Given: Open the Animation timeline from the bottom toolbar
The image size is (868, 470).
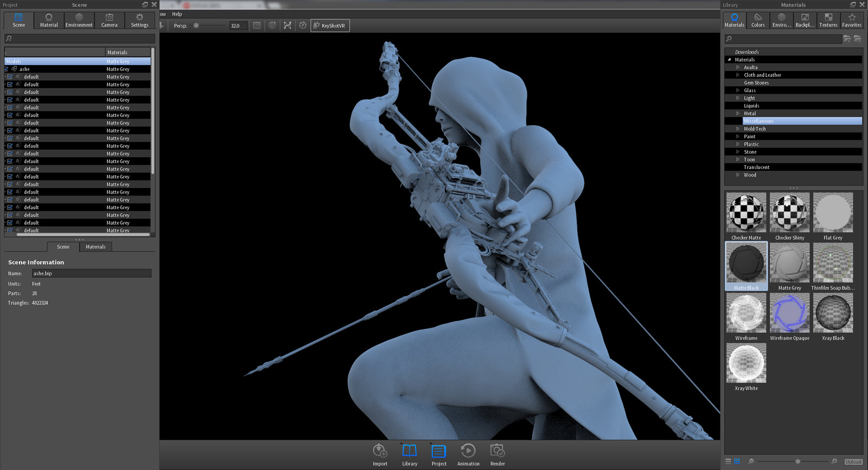Looking at the screenshot, I should point(468,455).
